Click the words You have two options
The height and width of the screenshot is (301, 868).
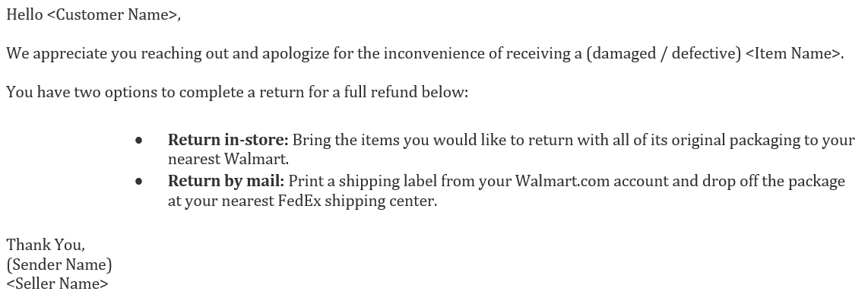tap(81, 92)
